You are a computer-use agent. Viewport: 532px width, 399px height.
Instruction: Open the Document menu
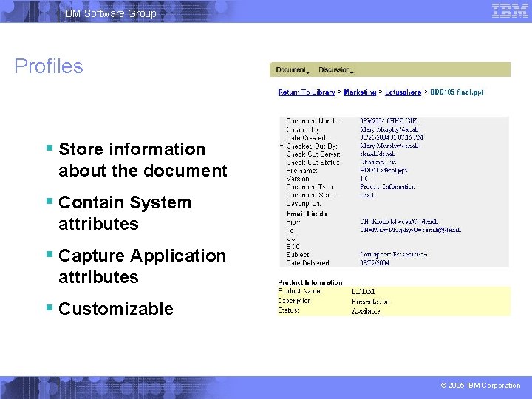click(291, 70)
